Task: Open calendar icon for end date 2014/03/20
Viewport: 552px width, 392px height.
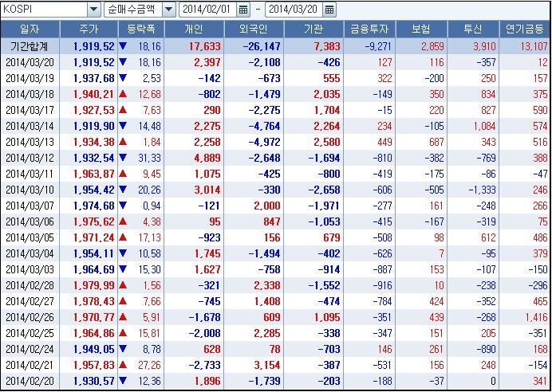Action: tap(329, 10)
